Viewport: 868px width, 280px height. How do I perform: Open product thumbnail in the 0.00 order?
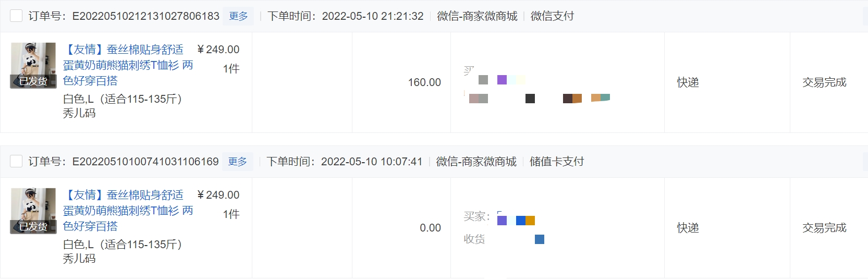33,205
